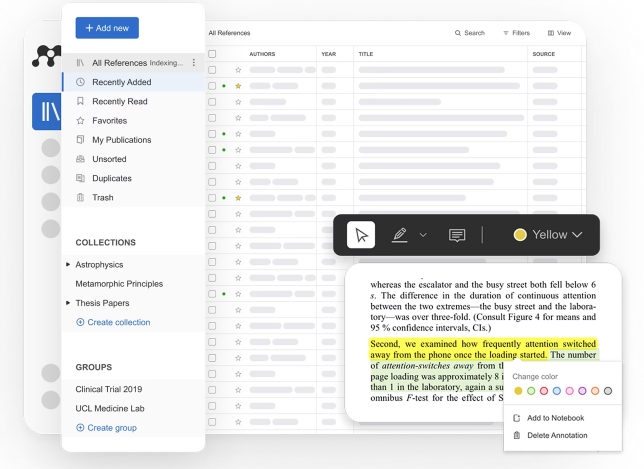Viewport: 644px width, 469px height.
Task: Favorite the first reference row star
Action: (x=238, y=70)
